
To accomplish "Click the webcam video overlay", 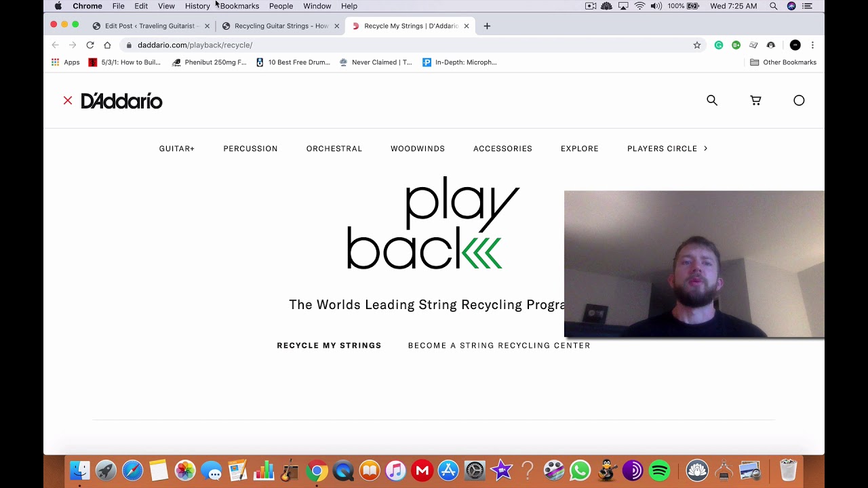I will [x=694, y=264].
